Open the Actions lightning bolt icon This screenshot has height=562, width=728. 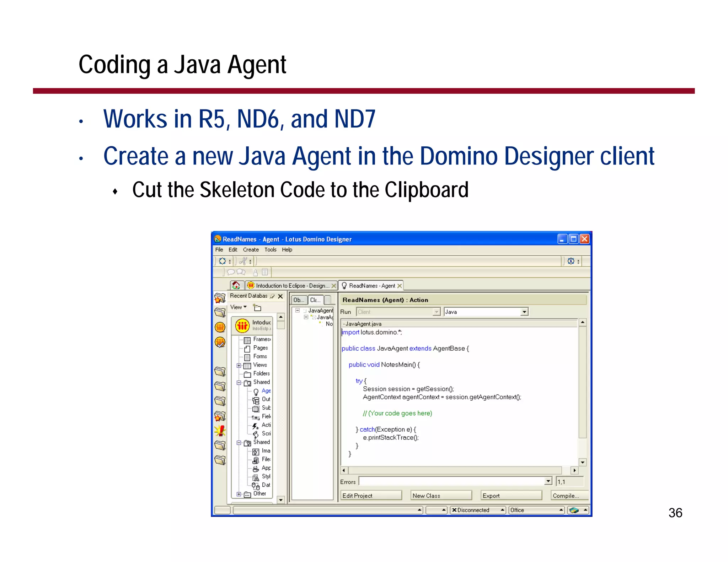[x=256, y=426]
